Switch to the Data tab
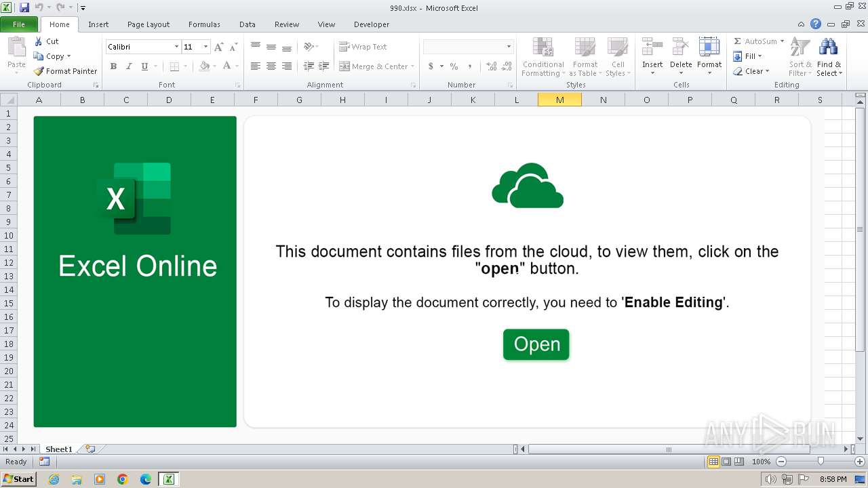This screenshot has width=868, height=488. click(x=248, y=24)
